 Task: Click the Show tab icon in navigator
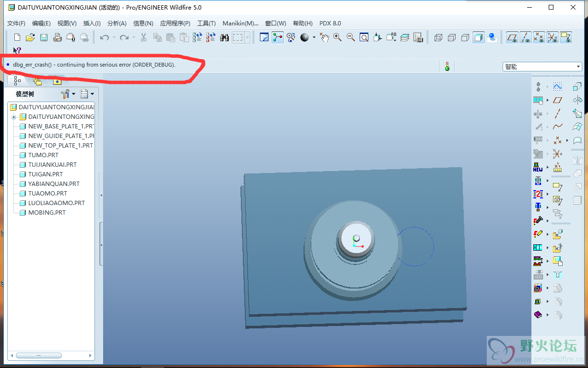pyautogui.click(x=84, y=94)
